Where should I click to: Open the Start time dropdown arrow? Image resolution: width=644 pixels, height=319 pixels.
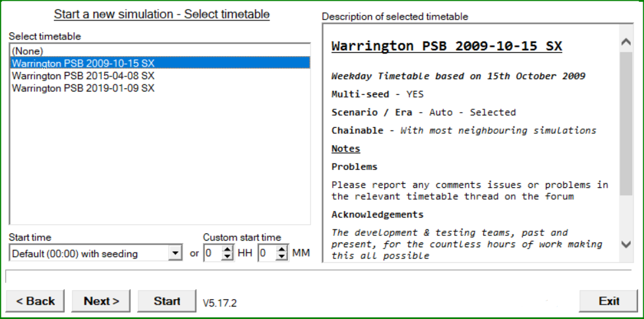tap(175, 253)
